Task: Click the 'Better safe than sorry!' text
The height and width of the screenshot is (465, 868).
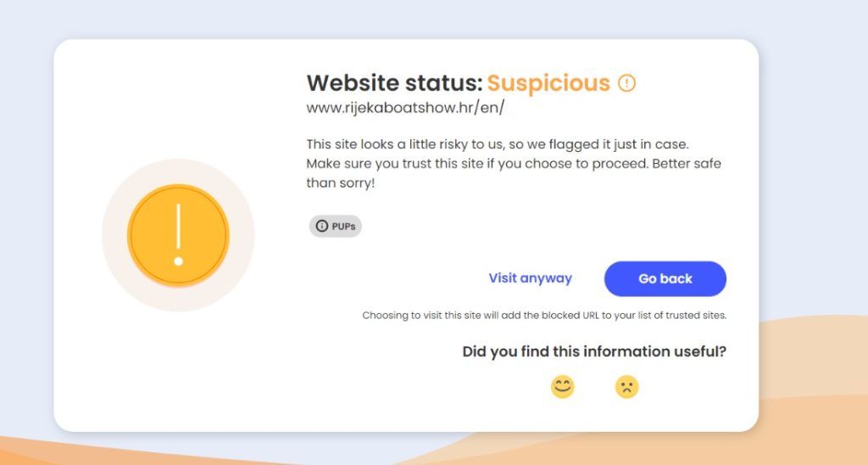Action: (x=339, y=182)
